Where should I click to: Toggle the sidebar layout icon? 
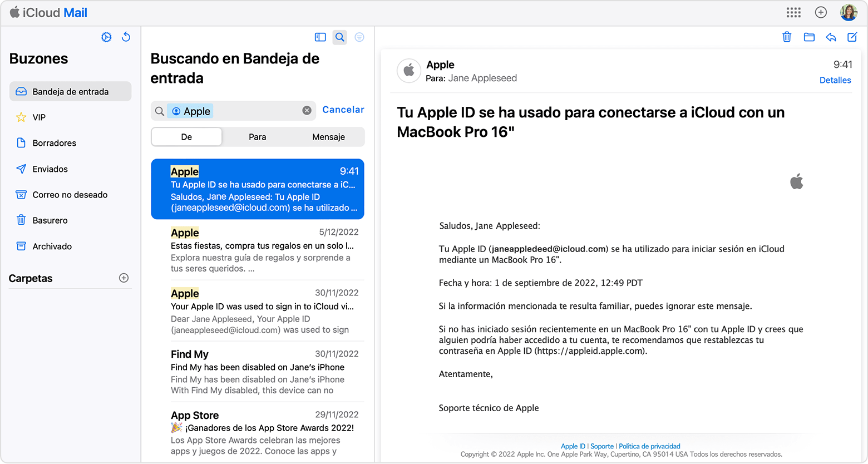[x=320, y=37]
